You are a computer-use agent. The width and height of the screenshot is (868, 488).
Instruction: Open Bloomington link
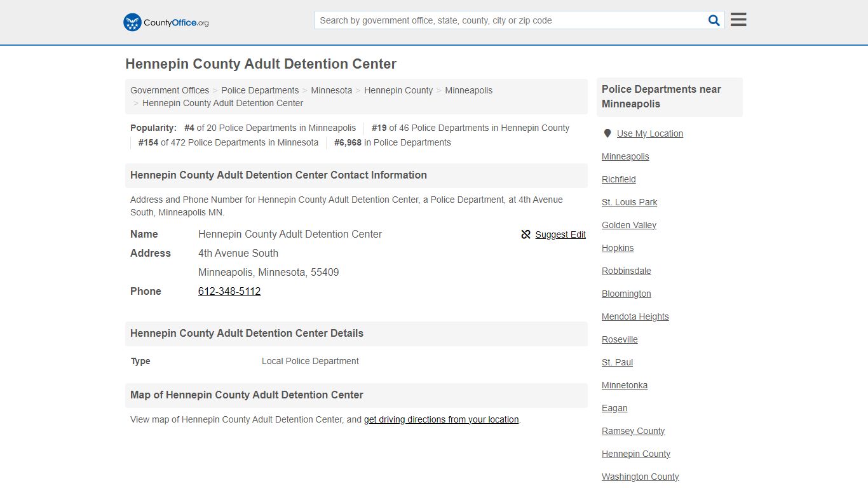pos(627,294)
